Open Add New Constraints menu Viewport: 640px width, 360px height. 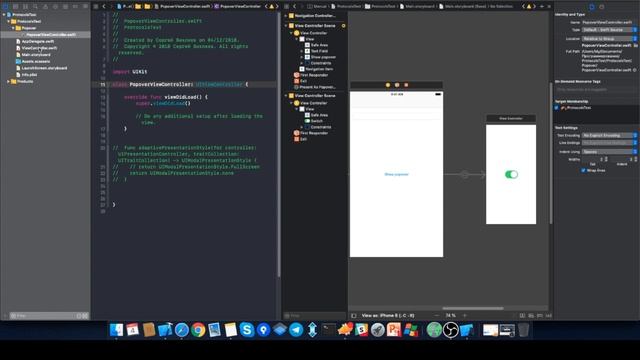pos(540,316)
